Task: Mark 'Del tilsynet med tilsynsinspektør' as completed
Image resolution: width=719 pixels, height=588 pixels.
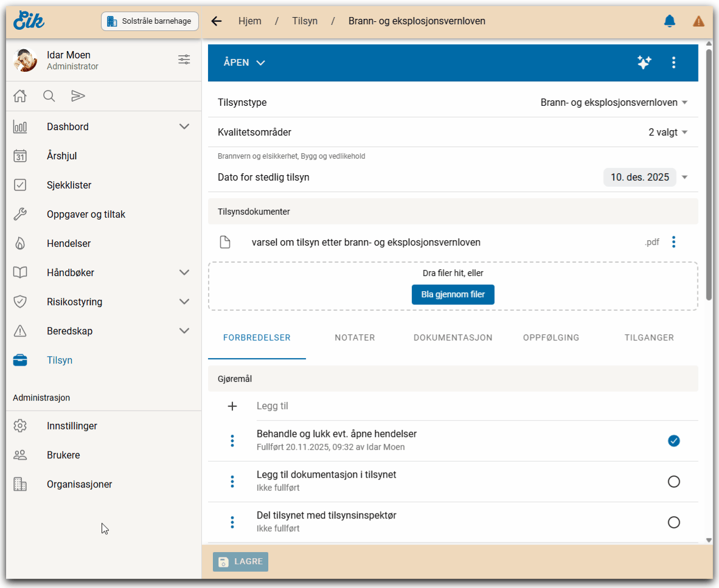Action: coord(673,522)
